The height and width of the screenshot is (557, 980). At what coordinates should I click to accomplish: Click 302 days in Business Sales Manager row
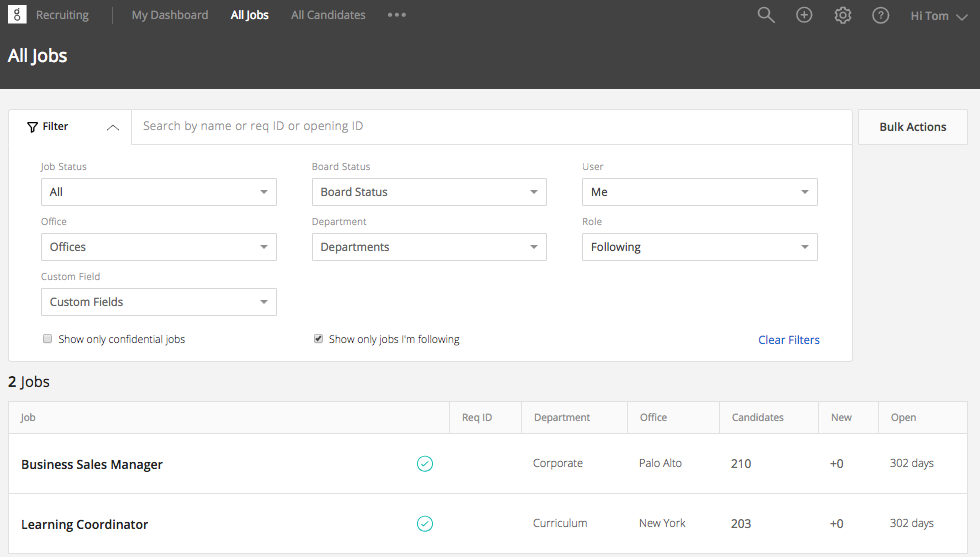(x=912, y=463)
